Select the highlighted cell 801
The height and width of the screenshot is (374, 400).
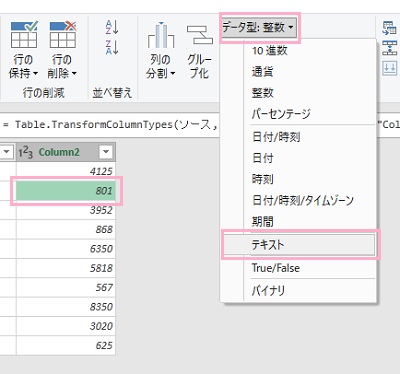66,191
